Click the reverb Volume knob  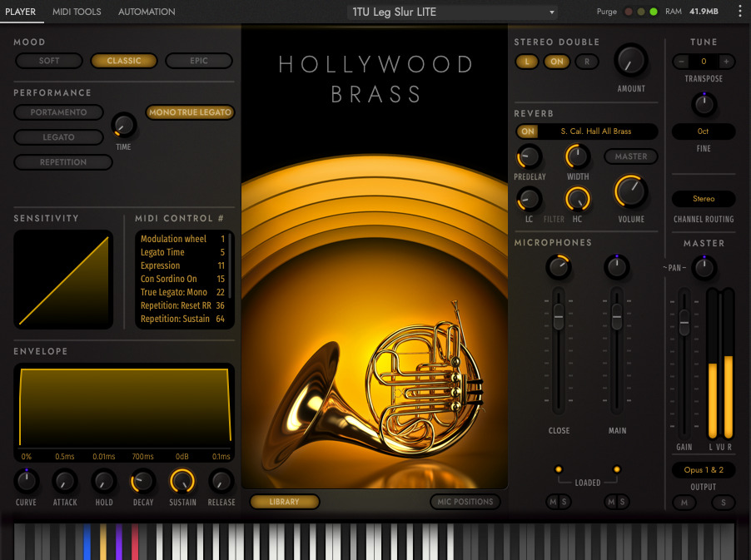click(631, 192)
